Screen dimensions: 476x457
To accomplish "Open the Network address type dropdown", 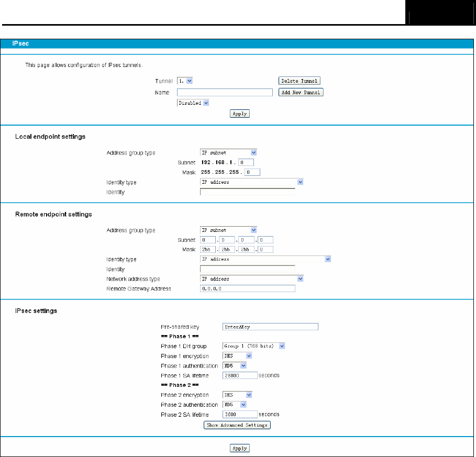I will click(252, 279).
